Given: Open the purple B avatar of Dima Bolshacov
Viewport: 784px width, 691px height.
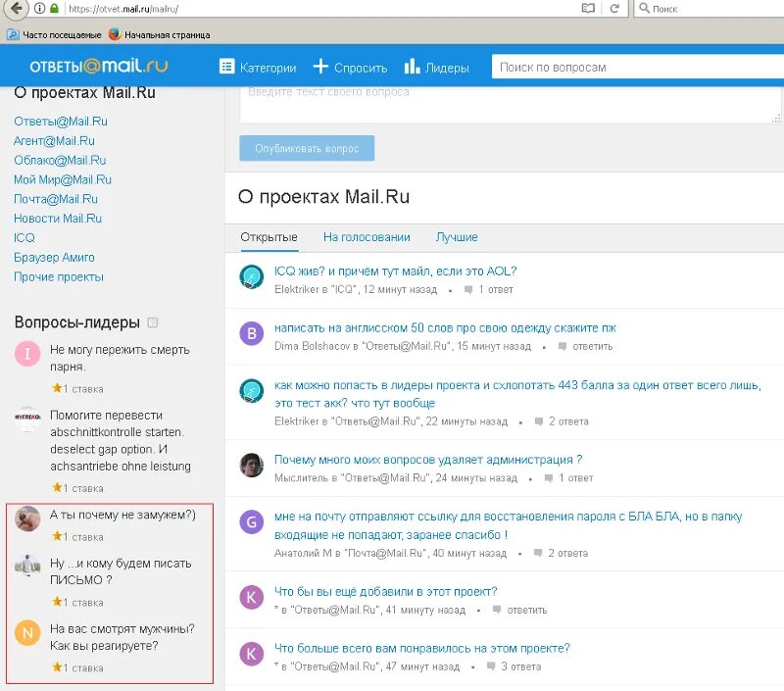Looking at the screenshot, I should tap(252, 333).
